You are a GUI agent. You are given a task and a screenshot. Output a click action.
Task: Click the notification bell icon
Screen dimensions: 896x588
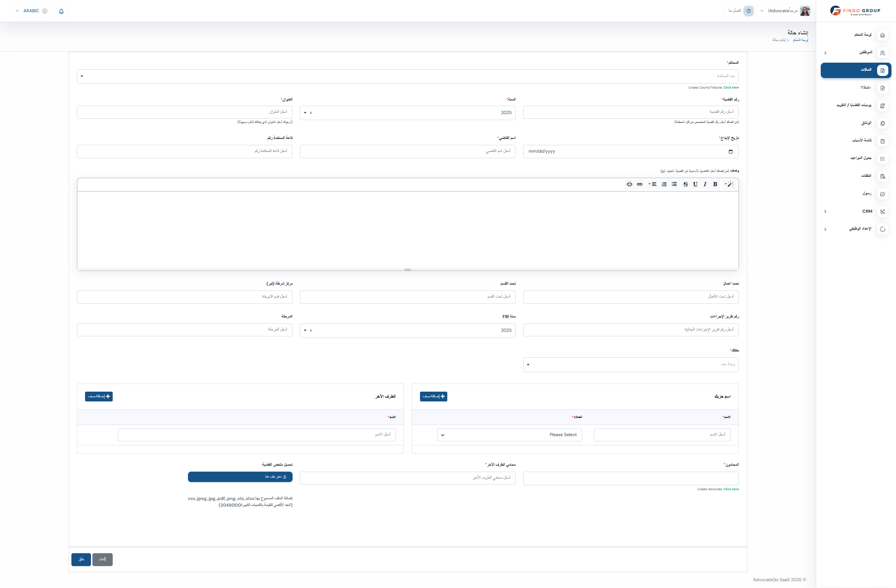(x=61, y=11)
